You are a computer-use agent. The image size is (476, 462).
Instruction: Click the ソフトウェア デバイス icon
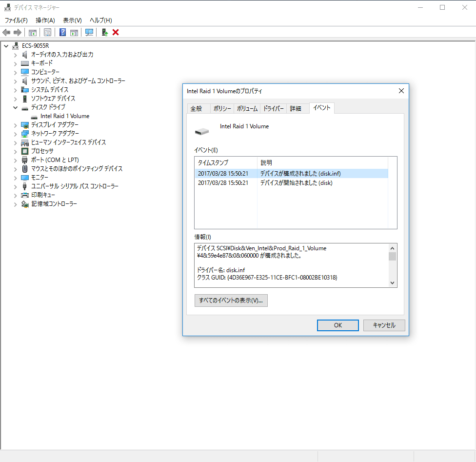[x=25, y=99]
